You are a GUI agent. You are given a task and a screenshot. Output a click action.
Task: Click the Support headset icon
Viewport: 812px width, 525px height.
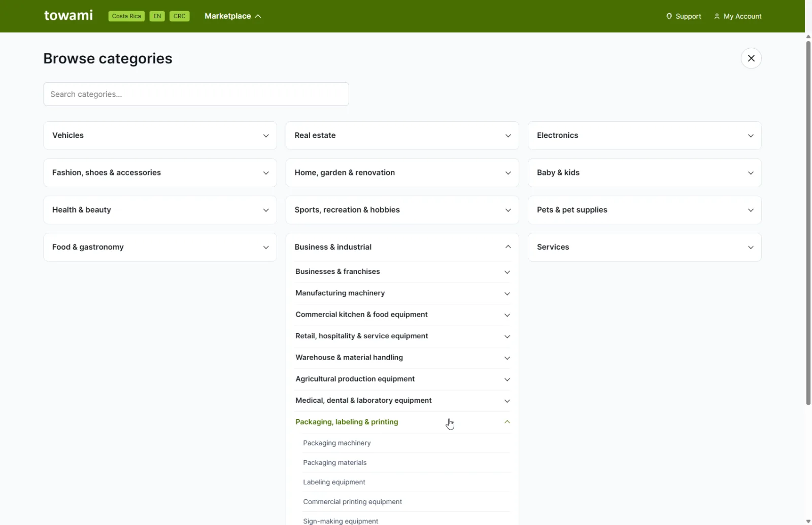point(669,16)
